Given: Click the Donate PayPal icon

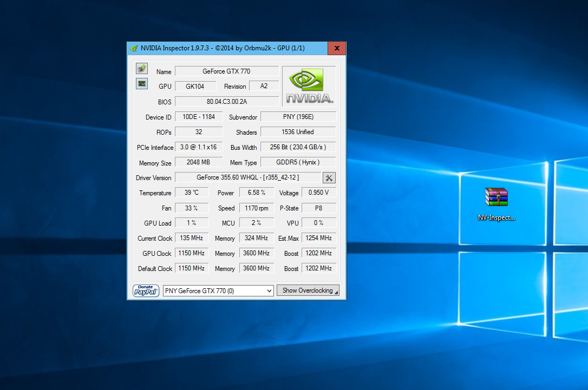Looking at the screenshot, I should [x=146, y=290].
